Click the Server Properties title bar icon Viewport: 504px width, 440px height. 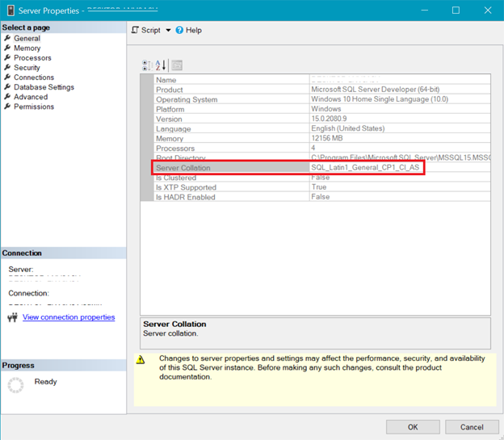pos(10,10)
